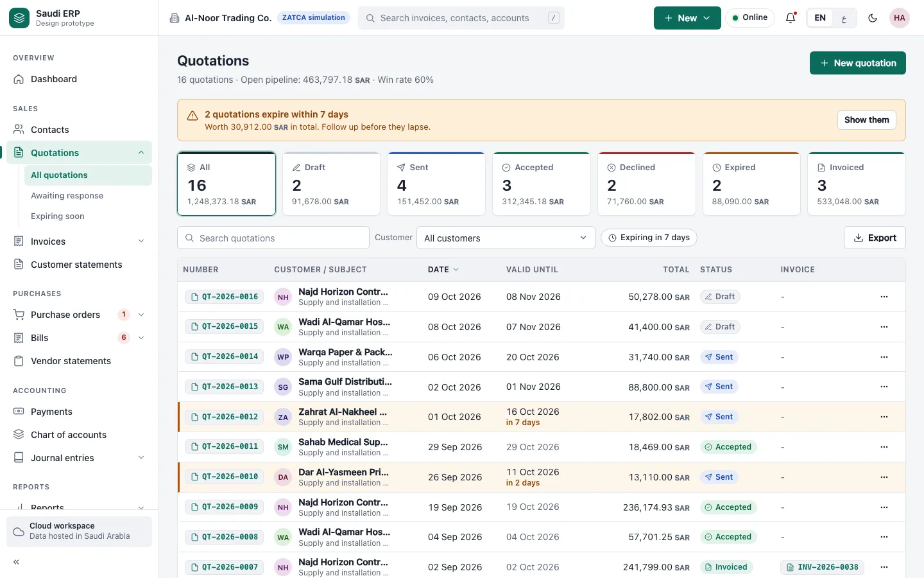Click the Dashboard home icon
924x578 pixels.
[19, 79]
